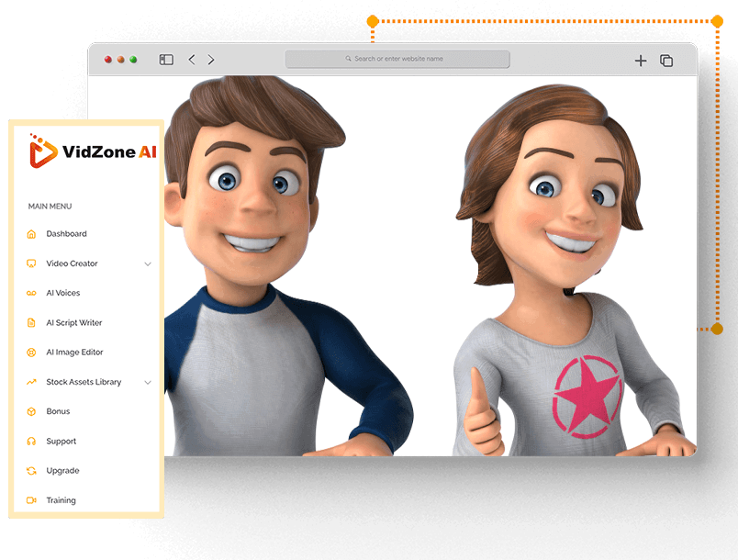Go back with browser left arrow
Viewport: 738px width, 560px height.
click(192, 60)
